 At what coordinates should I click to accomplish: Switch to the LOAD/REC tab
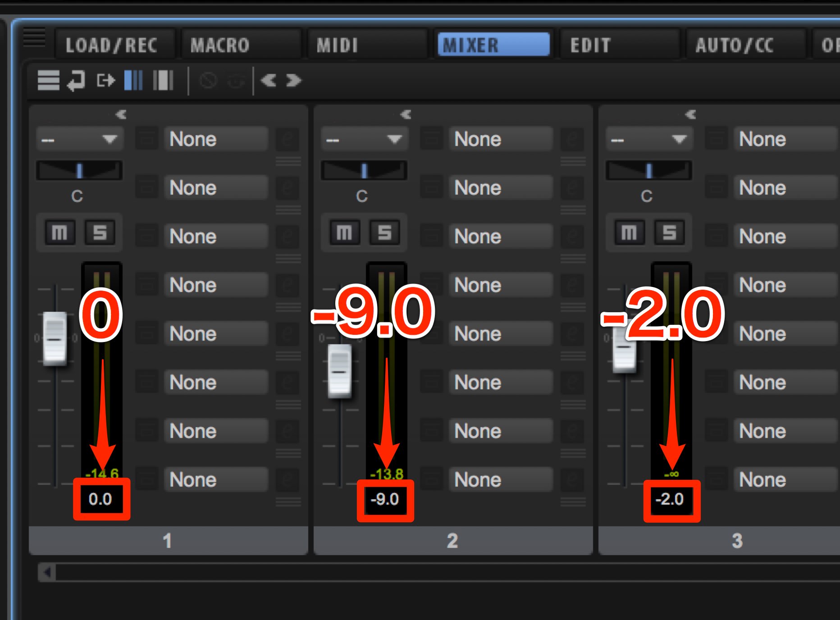114,44
